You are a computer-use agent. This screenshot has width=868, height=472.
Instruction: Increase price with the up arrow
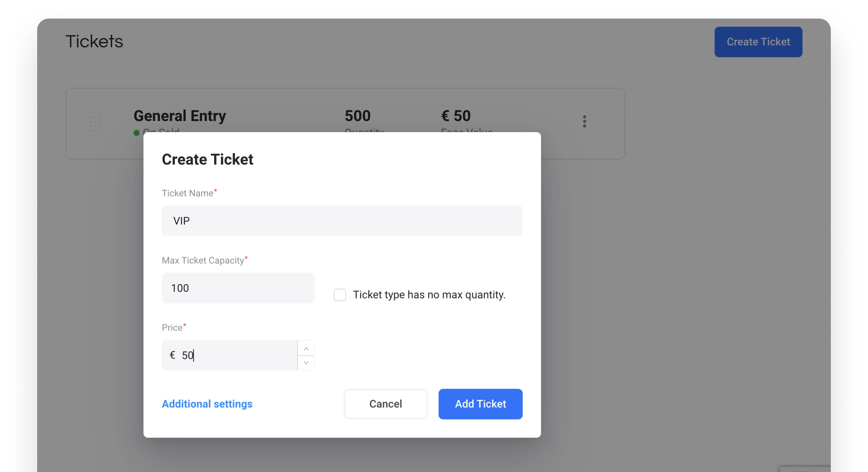click(x=306, y=348)
